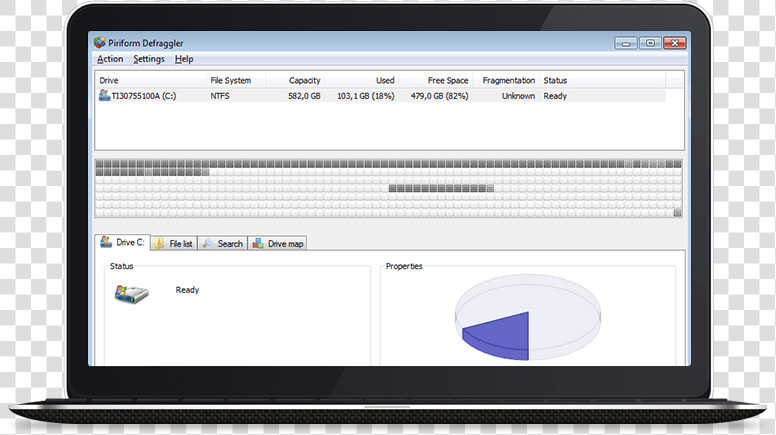The image size is (776, 435).
Task: Sort by the Capacity column header
Action: pos(295,80)
